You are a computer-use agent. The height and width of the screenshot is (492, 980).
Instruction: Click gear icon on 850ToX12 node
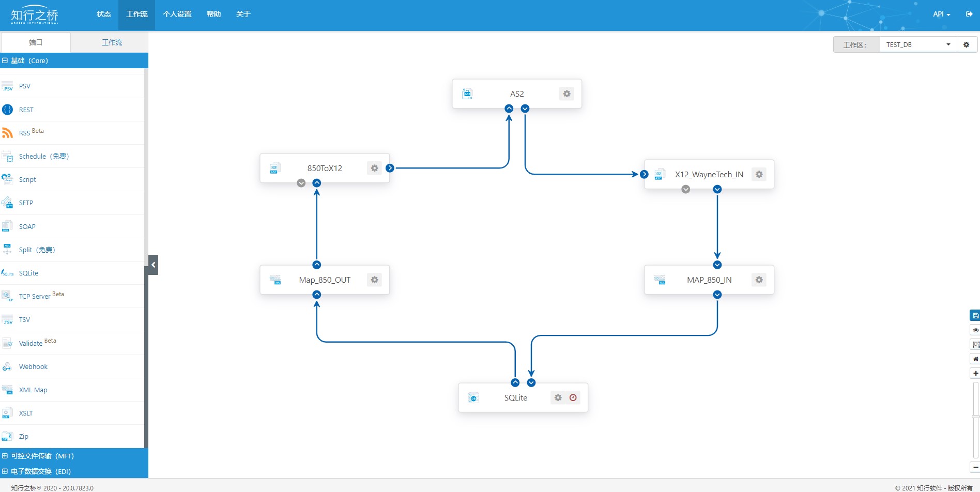[374, 168]
